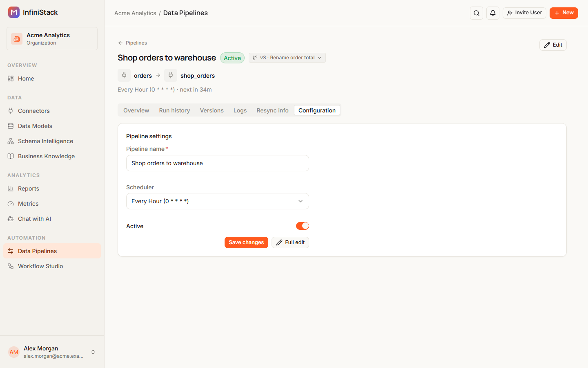Click the Invite User button
This screenshot has width=588, height=368.
pos(524,13)
